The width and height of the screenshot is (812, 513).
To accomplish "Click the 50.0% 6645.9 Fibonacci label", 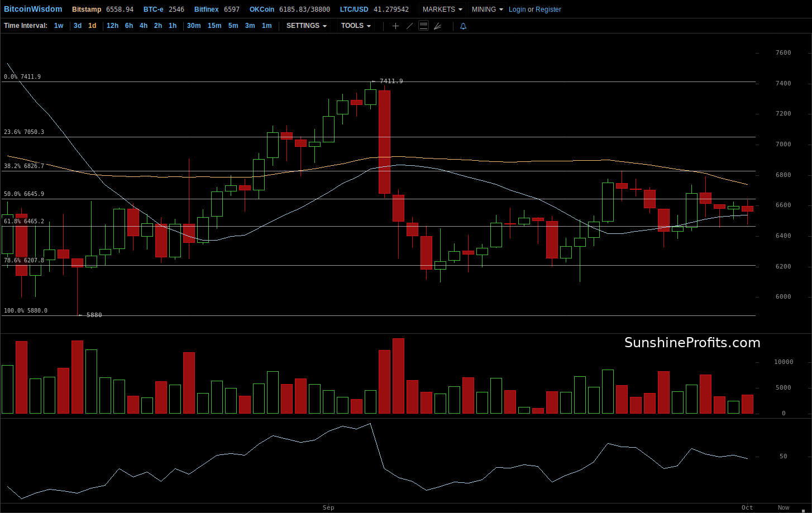I will coord(24,194).
